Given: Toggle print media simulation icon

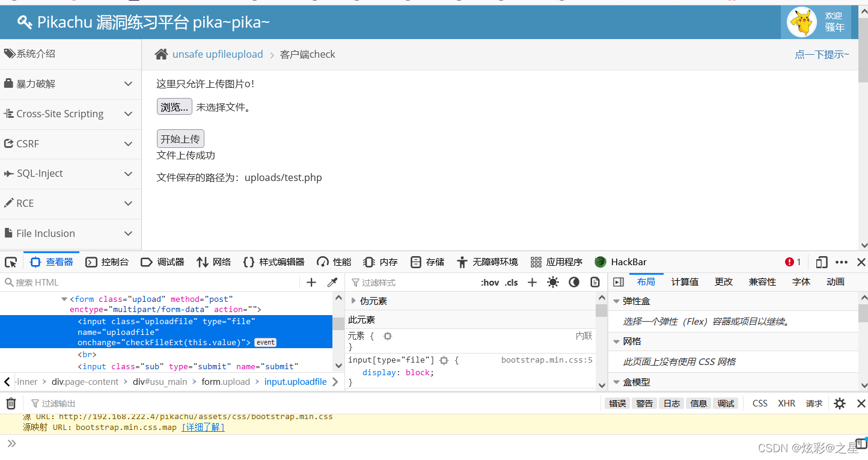Looking at the screenshot, I should (595, 283).
